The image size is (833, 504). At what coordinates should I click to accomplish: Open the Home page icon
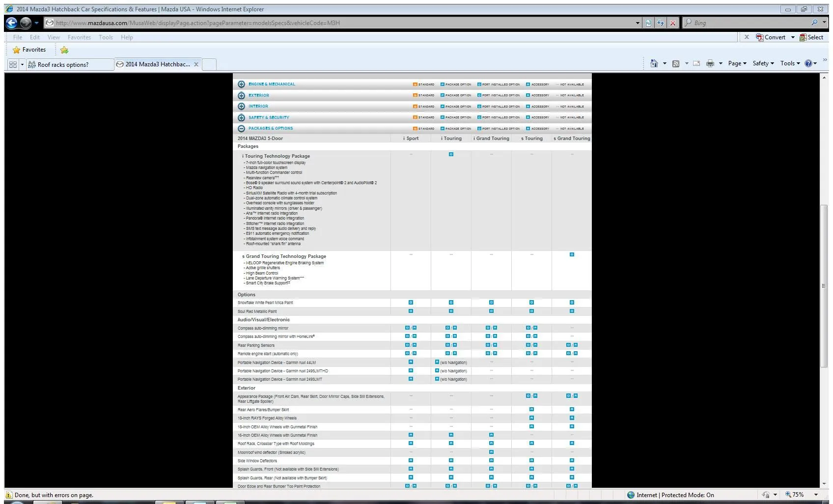point(654,63)
